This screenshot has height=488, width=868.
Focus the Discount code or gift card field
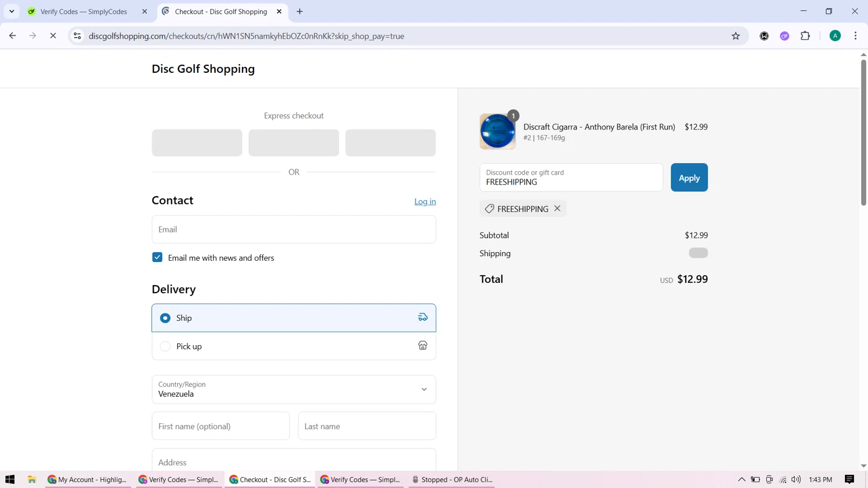pyautogui.click(x=571, y=178)
